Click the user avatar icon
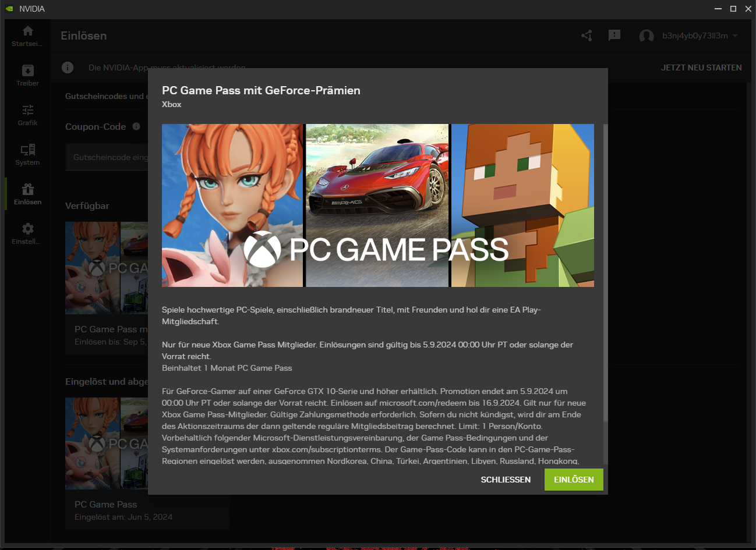This screenshot has width=756, height=550. point(646,36)
